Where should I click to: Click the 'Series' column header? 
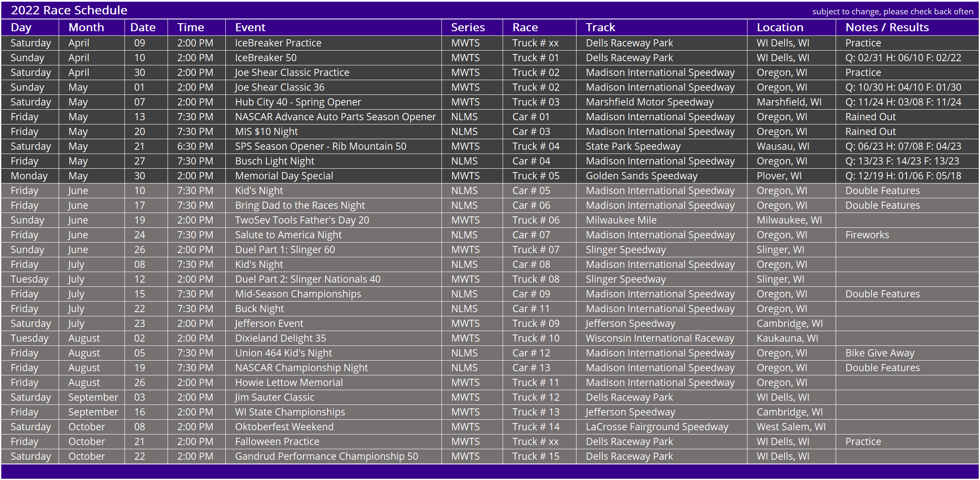[468, 27]
